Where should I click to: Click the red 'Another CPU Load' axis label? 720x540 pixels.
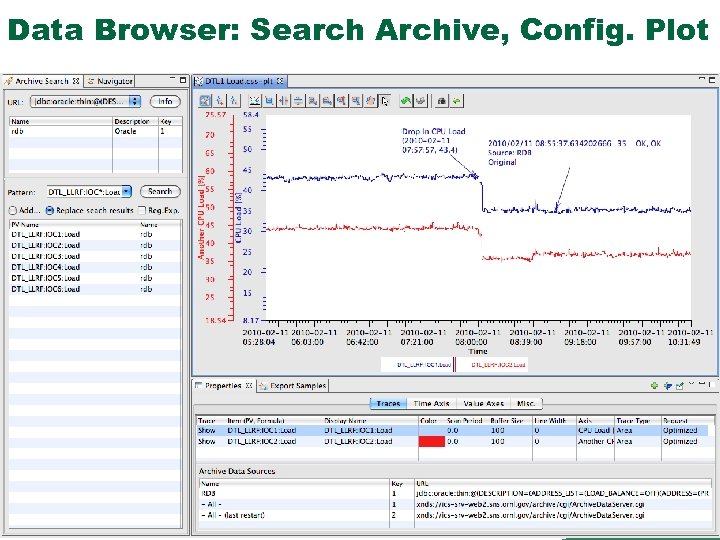[201, 217]
